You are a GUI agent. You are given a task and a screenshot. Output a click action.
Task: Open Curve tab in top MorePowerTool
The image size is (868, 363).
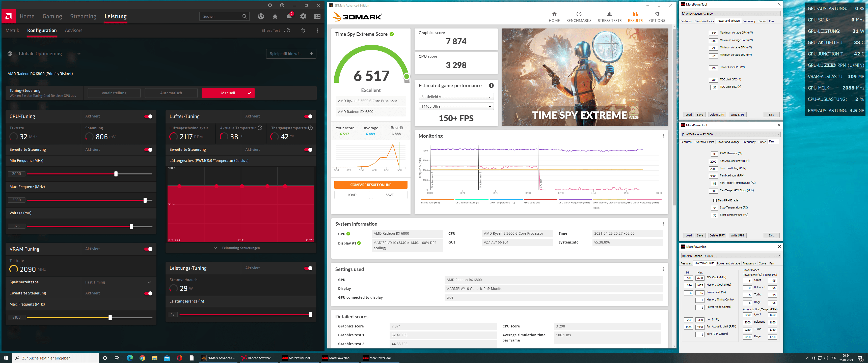(762, 21)
